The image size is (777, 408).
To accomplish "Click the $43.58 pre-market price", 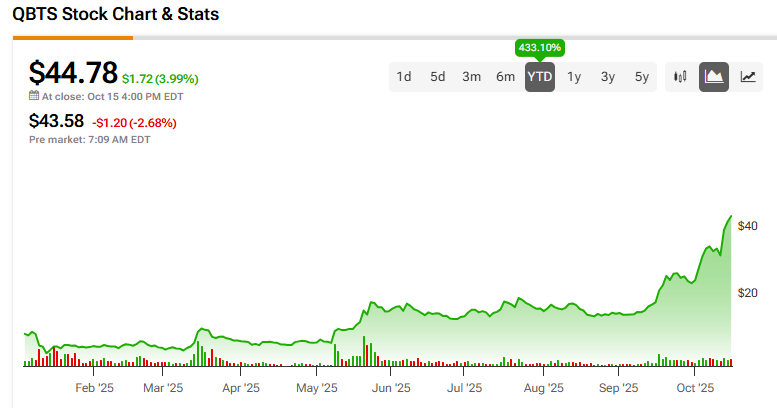I will (x=57, y=122).
